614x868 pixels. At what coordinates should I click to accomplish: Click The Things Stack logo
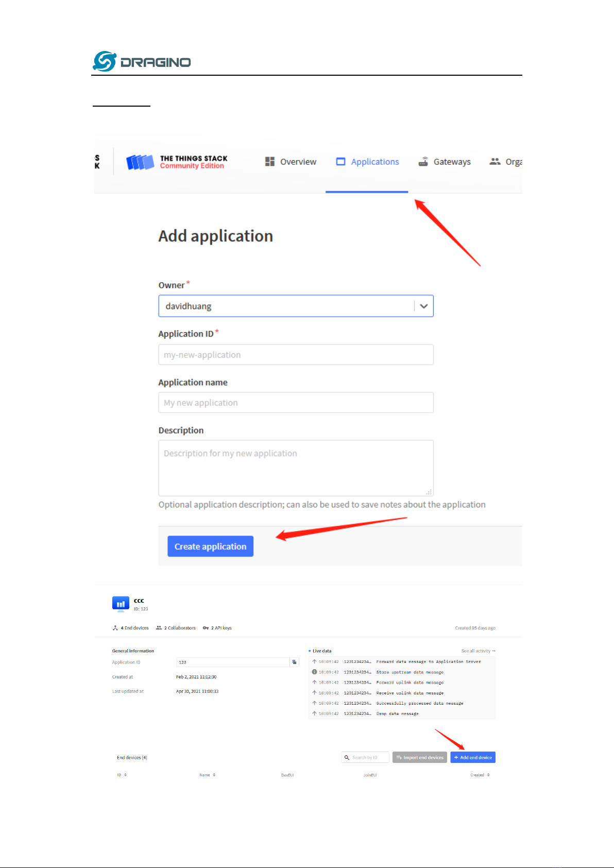(x=177, y=162)
